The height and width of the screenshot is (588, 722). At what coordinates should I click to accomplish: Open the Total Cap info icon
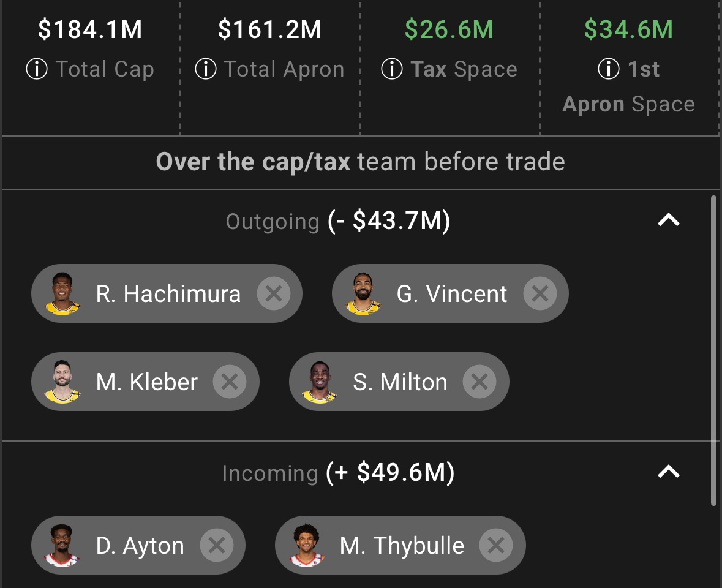click(x=37, y=69)
